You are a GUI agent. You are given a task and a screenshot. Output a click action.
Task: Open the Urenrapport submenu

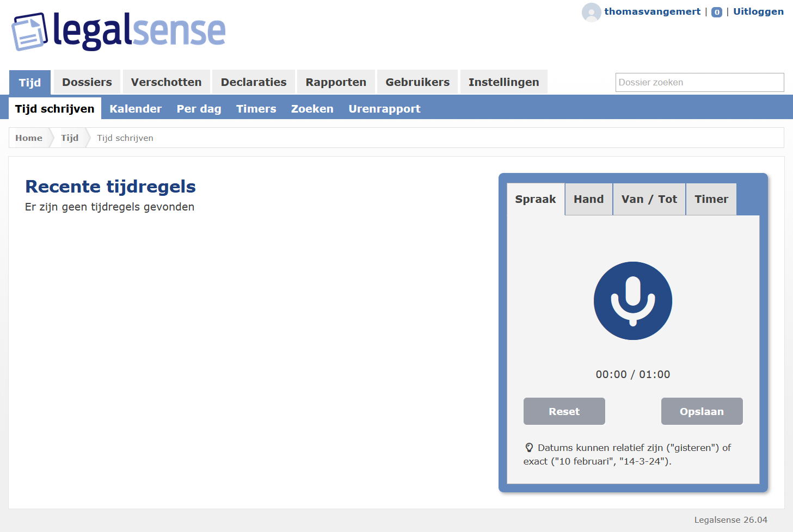coord(385,109)
